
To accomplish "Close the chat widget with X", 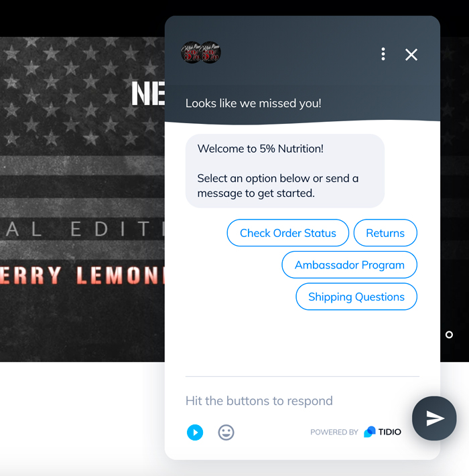I will 411,55.
